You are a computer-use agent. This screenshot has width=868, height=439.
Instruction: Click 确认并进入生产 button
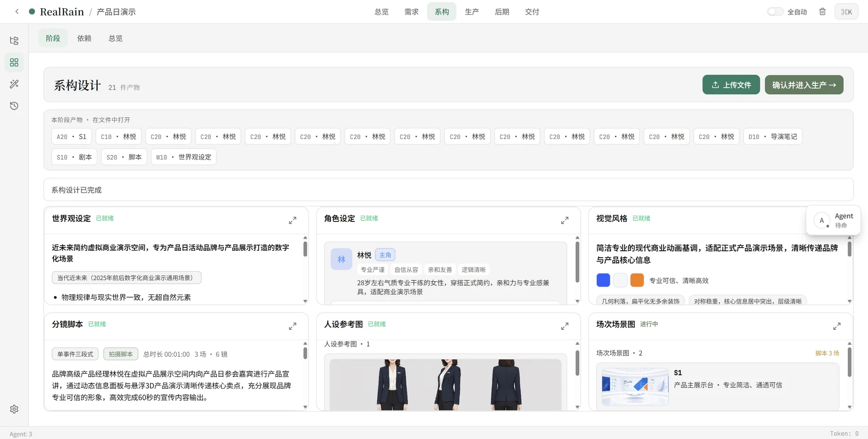804,85
